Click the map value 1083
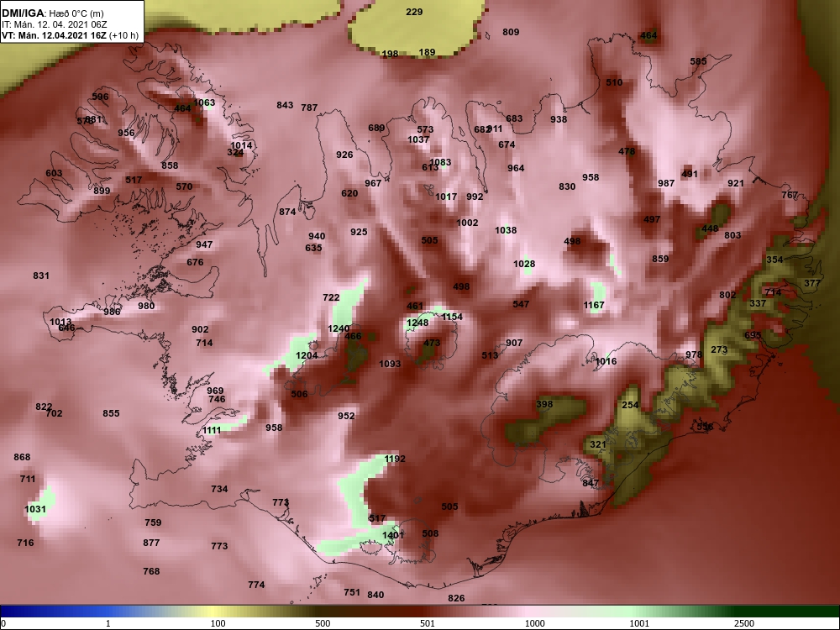This screenshot has height=630, width=840. coord(440,162)
